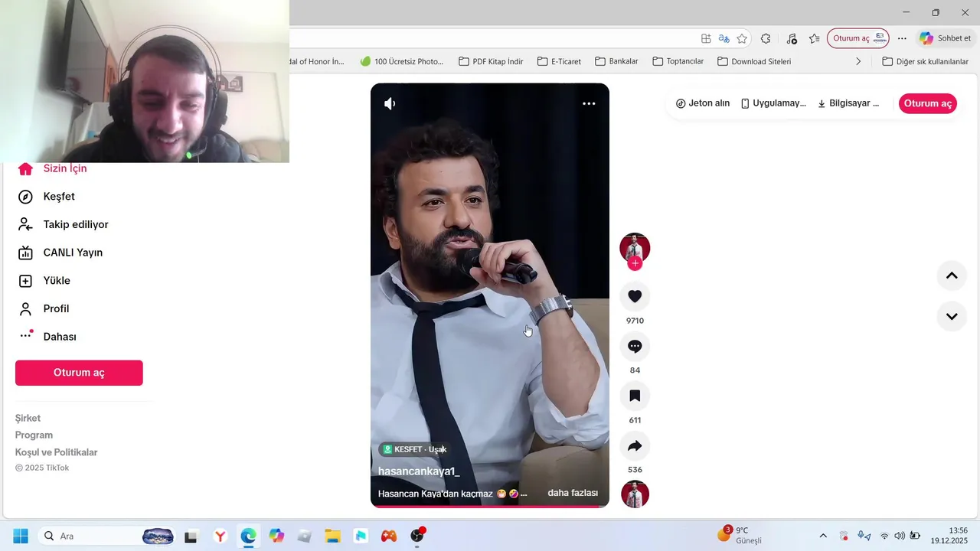Show hidden system tray icons chevron
The image size is (980, 551).
(x=823, y=536)
